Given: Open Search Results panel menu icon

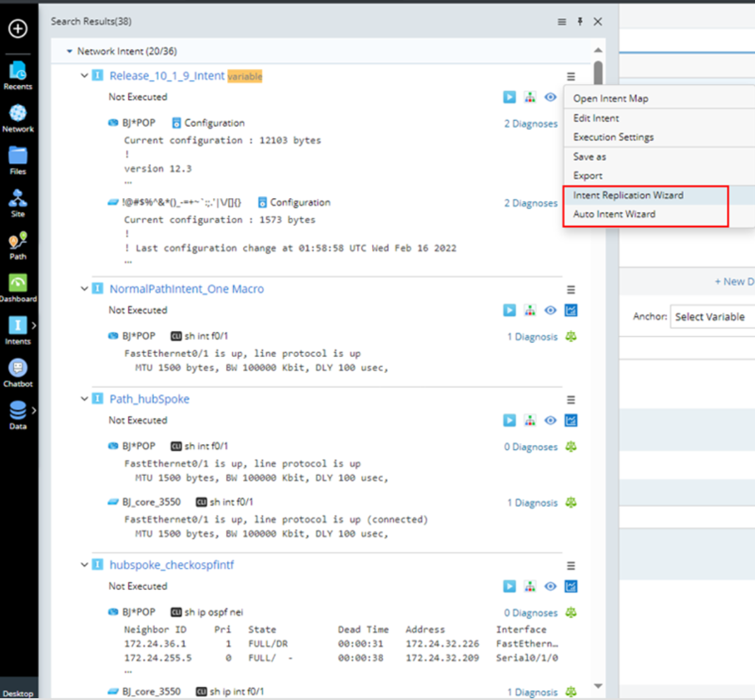Looking at the screenshot, I should [x=562, y=22].
